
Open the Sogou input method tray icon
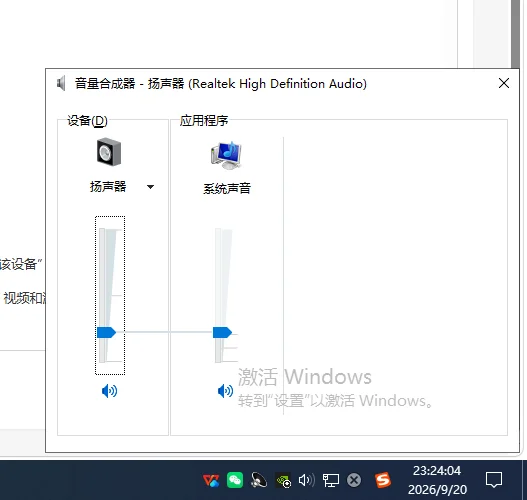point(383,480)
